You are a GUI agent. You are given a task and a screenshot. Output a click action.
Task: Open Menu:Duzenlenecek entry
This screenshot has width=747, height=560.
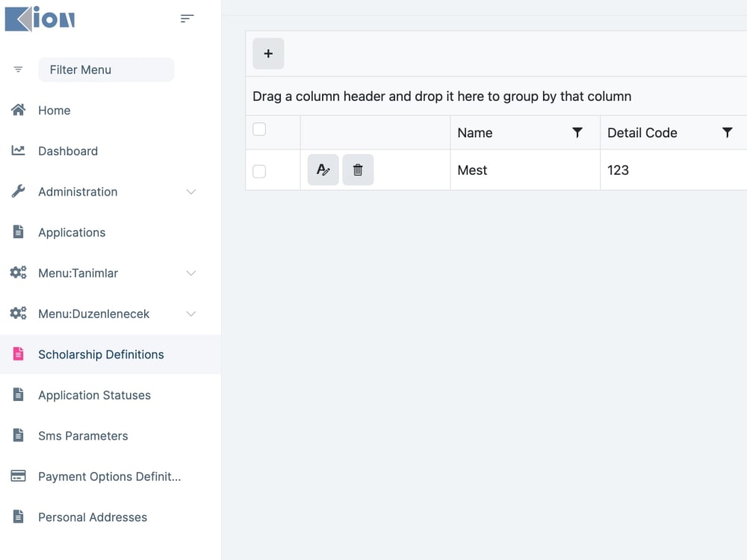(x=94, y=314)
